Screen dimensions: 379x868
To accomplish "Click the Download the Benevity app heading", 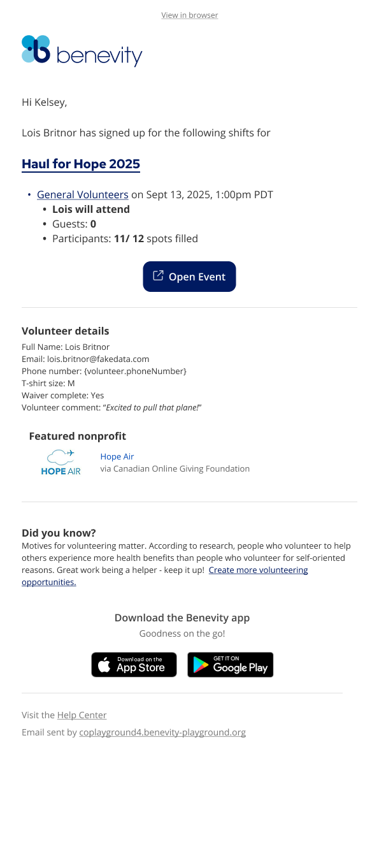I will pos(182,618).
